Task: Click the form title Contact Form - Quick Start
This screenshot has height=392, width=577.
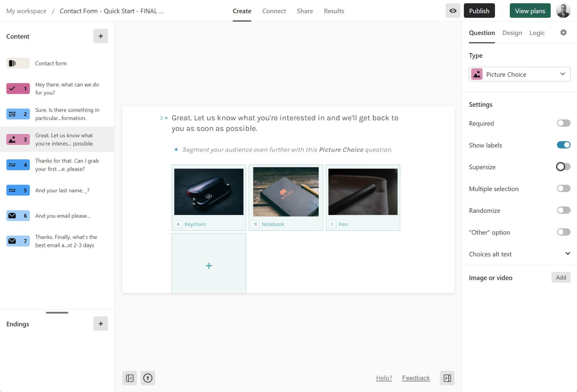Action: pos(112,11)
